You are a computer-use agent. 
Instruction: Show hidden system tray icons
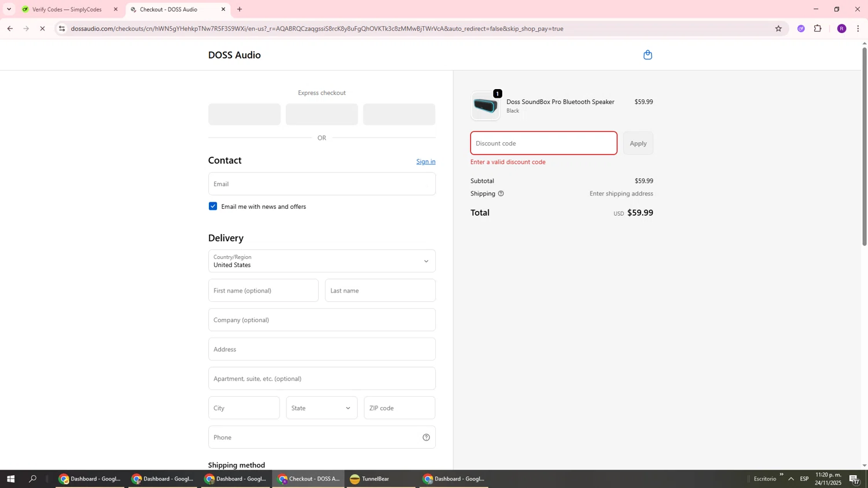click(x=791, y=479)
